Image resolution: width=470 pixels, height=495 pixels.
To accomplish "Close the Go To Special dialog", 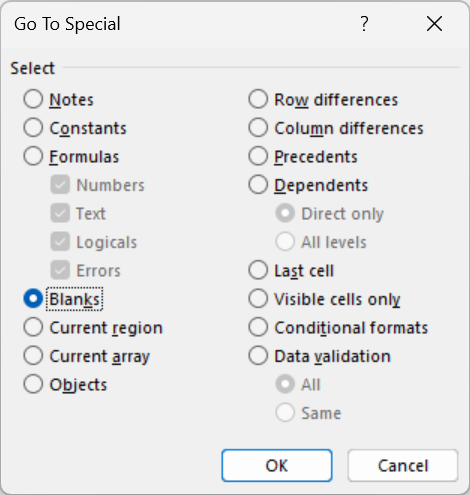I will [x=434, y=24].
